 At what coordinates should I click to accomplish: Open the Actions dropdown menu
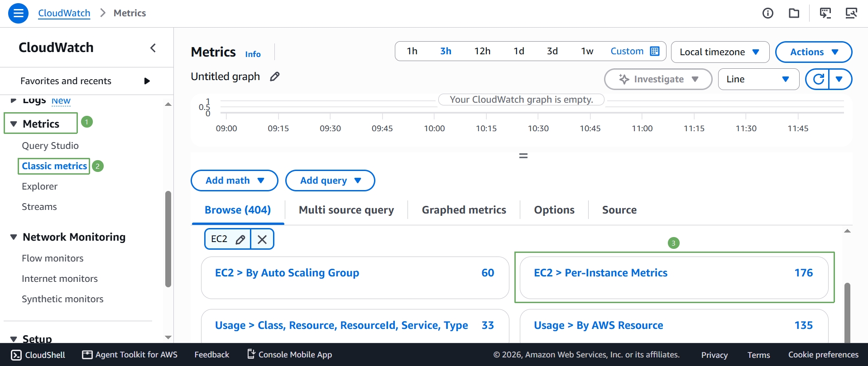point(814,52)
